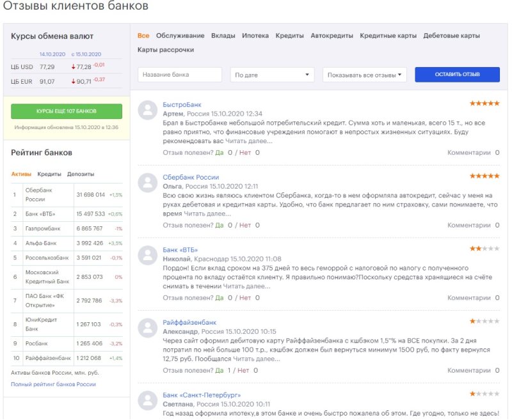512x420 pixels.
Task: Click the 14.10.2020 date link in currency rates
Action: coord(52,54)
